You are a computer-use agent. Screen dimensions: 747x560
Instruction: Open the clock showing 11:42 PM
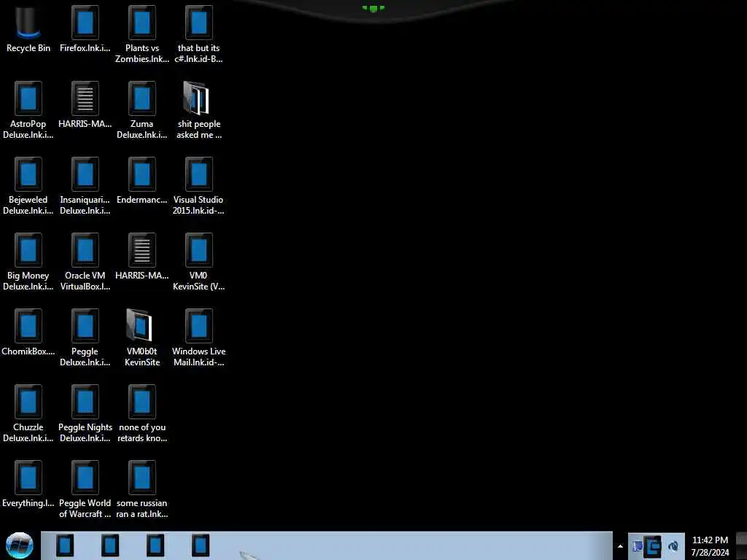click(710, 546)
